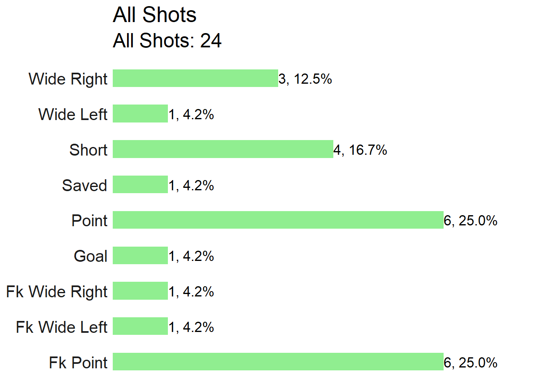Select the Fk Point bar
Screen dimensions: 549x392
[x=278, y=362]
